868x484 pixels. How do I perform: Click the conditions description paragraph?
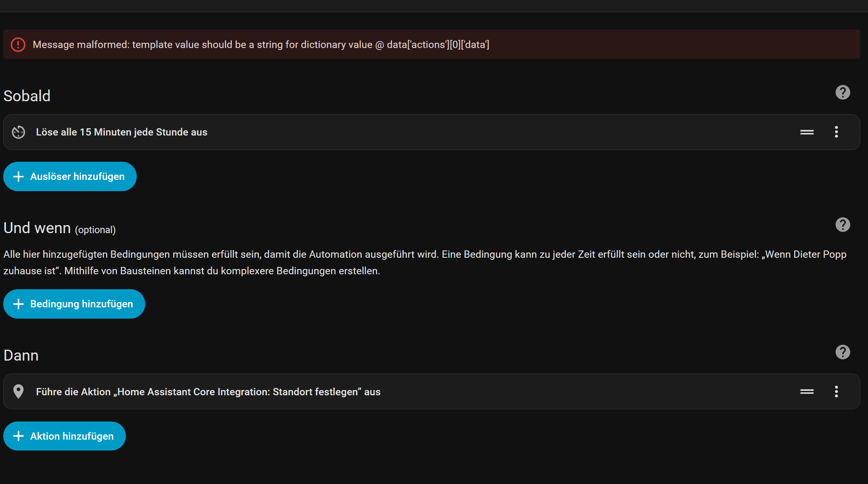(425, 263)
